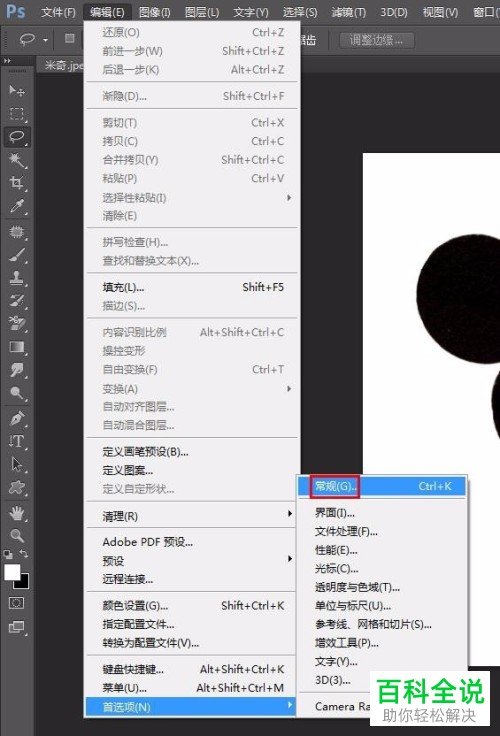Open 光标(C)... preferences

(x=382, y=568)
